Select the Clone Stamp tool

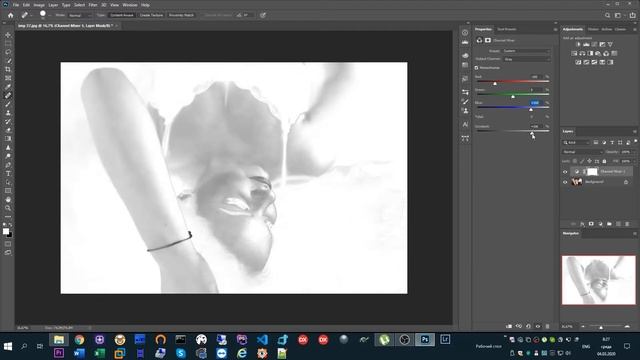pos(8,113)
